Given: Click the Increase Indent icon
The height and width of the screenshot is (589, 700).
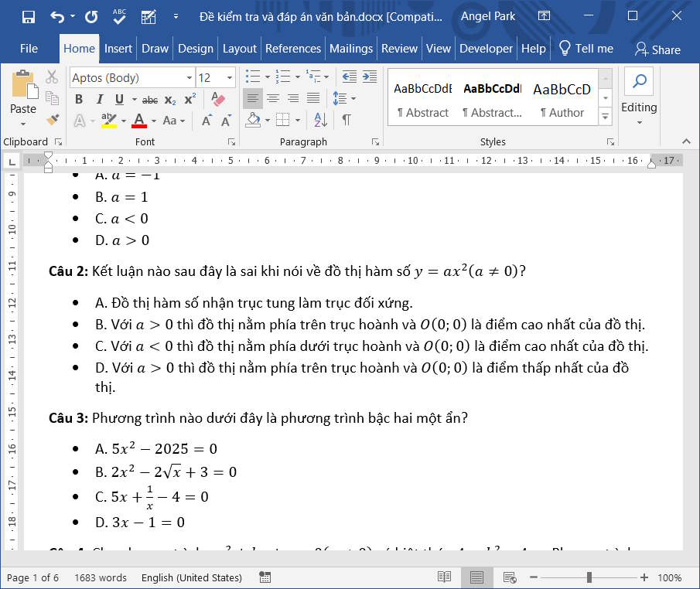Looking at the screenshot, I should click(370, 77).
